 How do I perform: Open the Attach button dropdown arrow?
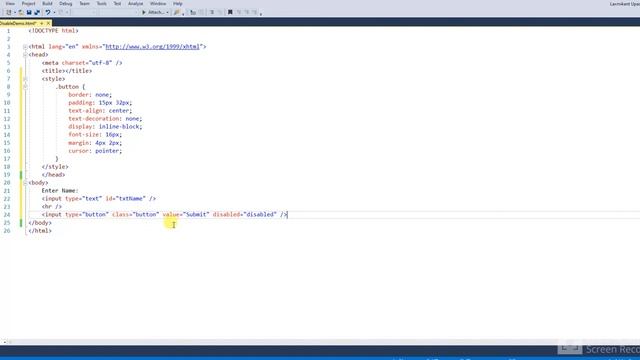tap(167, 12)
